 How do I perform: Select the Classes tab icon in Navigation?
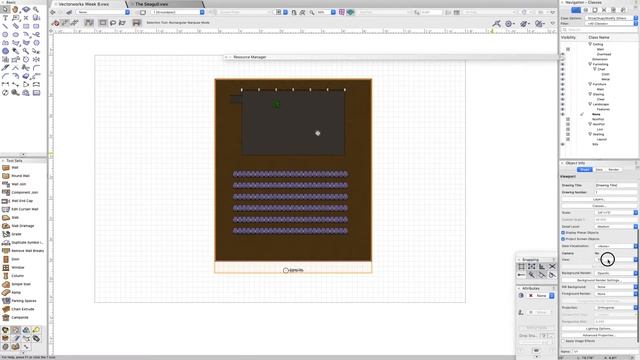pyautogui.click(x=576, y=10)
